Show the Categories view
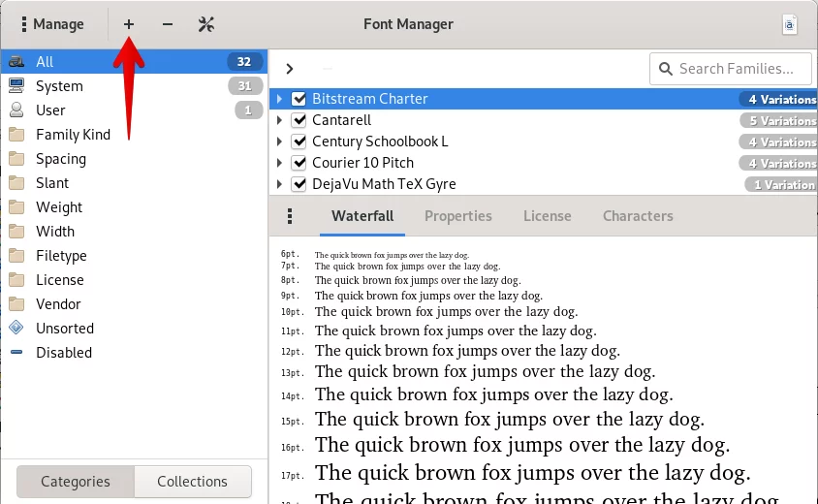Screen dimensions: 818x504 (76, 482)
